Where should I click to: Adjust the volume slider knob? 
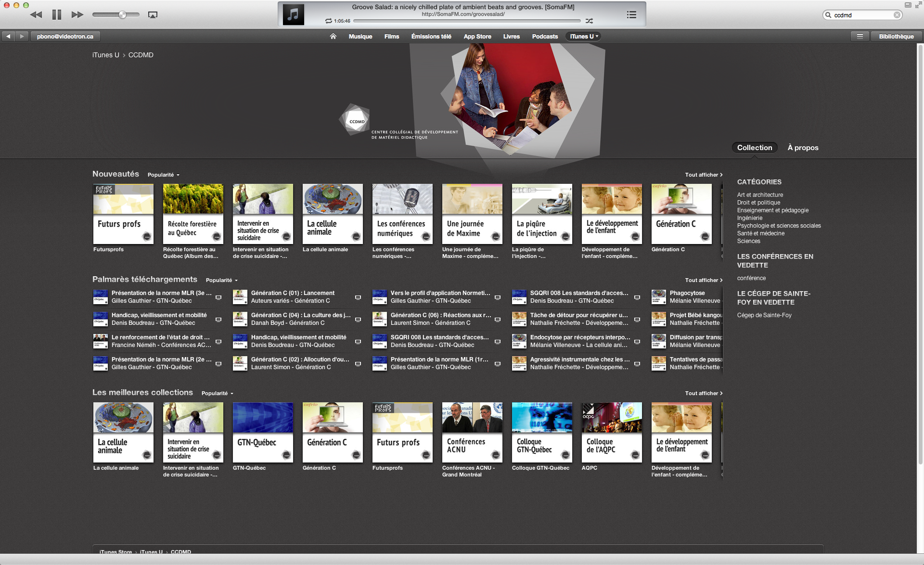coord(123,14)
